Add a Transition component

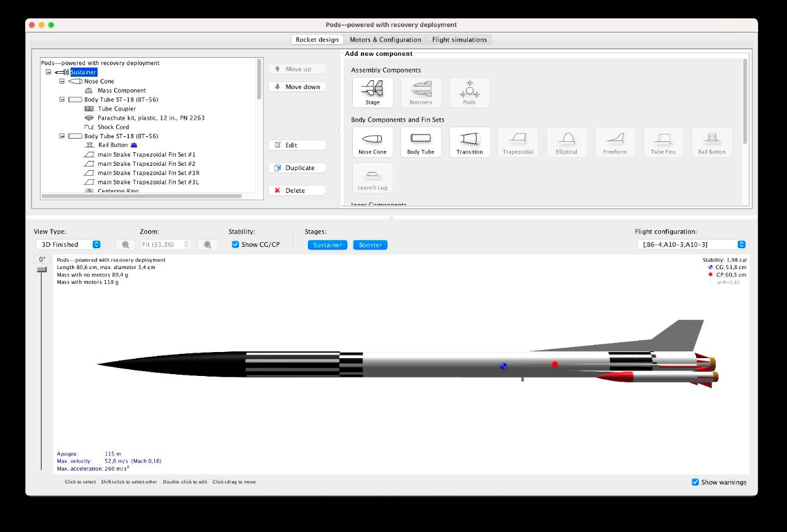(470, 142)
